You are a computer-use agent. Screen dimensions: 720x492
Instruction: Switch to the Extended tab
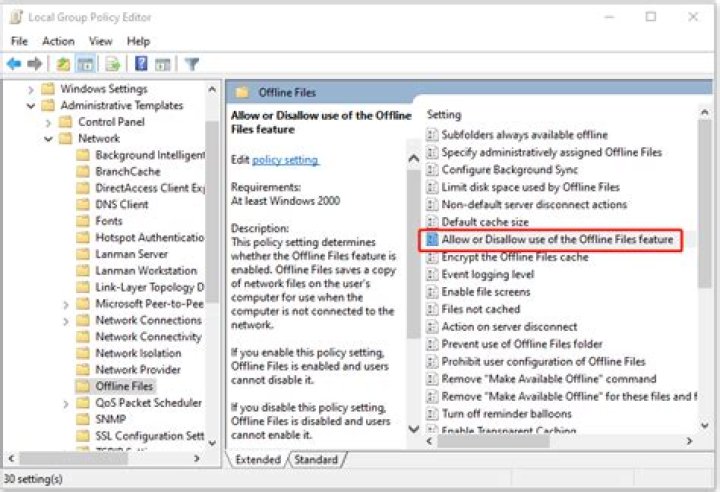(258, 459)
